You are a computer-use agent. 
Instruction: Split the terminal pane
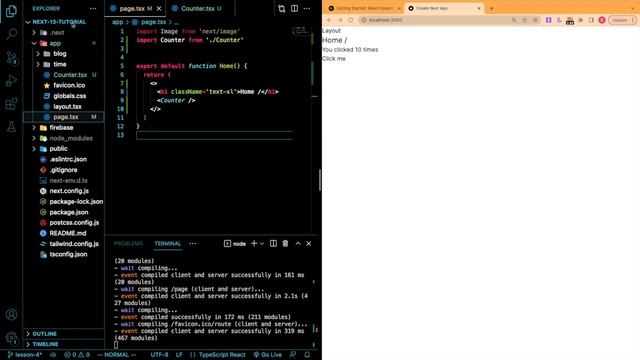(273, 243)
